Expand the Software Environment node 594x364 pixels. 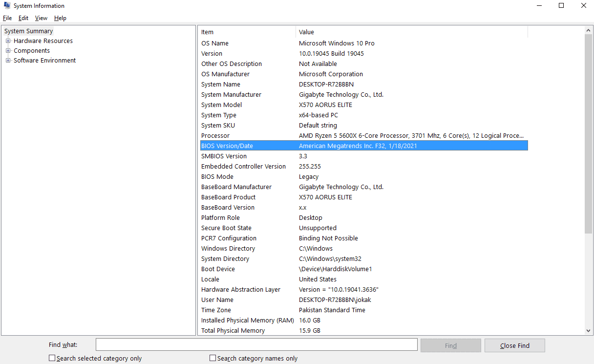pos(8,61)
